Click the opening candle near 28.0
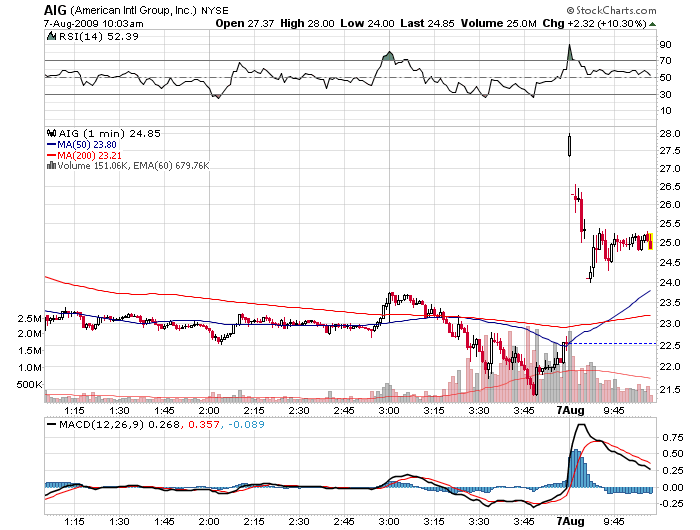This screenshot has width=700, height=530. click(x=570, y=145)
